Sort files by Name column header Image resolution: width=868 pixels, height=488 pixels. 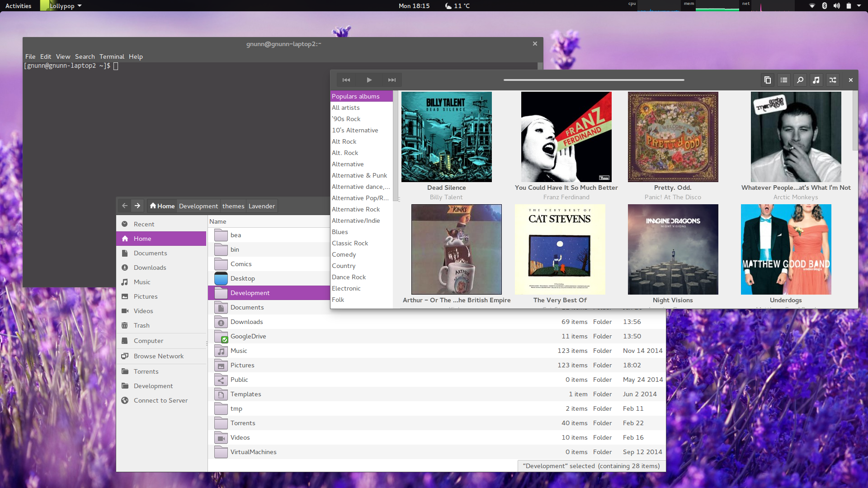coord(269,221)
